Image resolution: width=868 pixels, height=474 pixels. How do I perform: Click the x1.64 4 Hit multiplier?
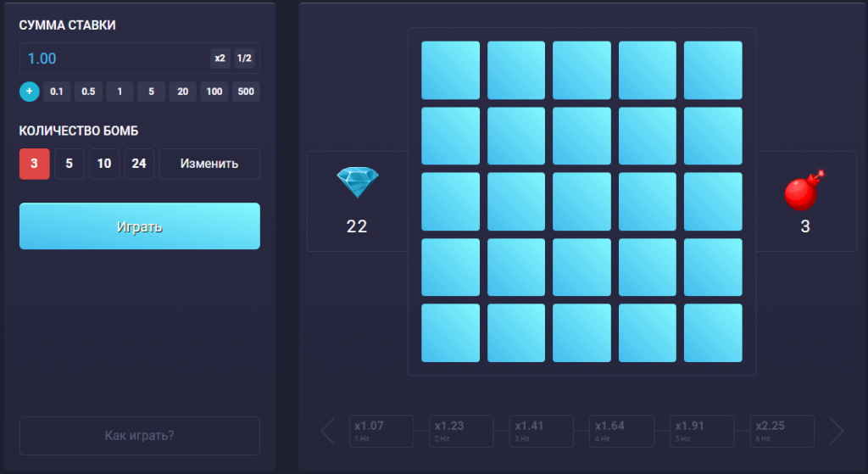coord(621,431)
